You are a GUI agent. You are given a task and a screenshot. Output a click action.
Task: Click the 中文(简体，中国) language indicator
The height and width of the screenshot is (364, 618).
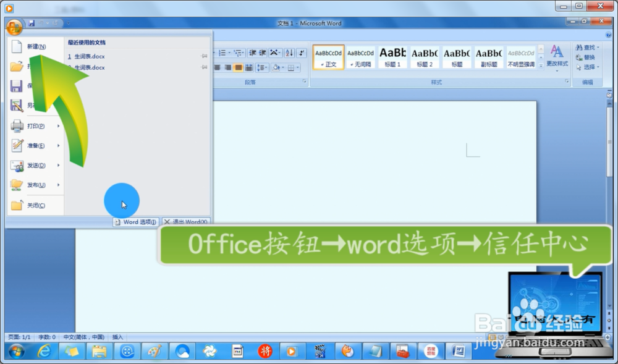click(x=84, y=337)
